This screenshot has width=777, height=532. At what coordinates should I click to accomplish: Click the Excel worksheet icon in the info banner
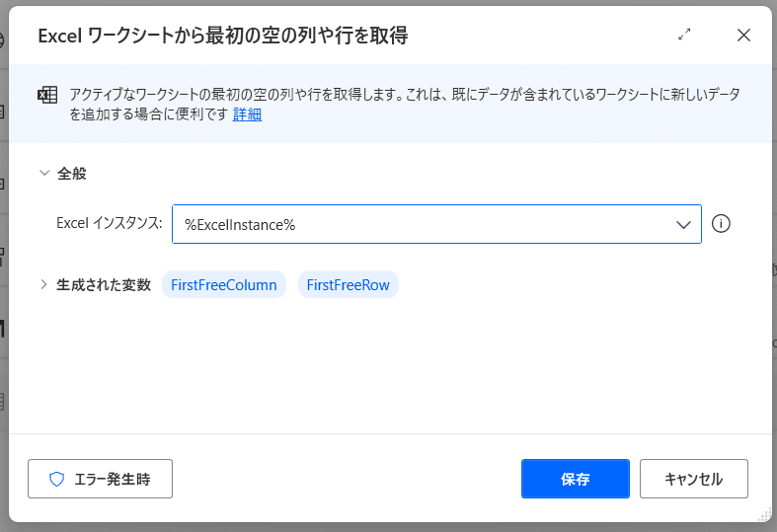point(47,95)
